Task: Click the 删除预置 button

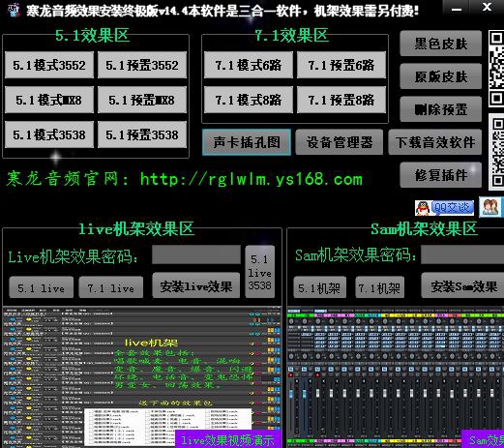Action: (441, 109)
